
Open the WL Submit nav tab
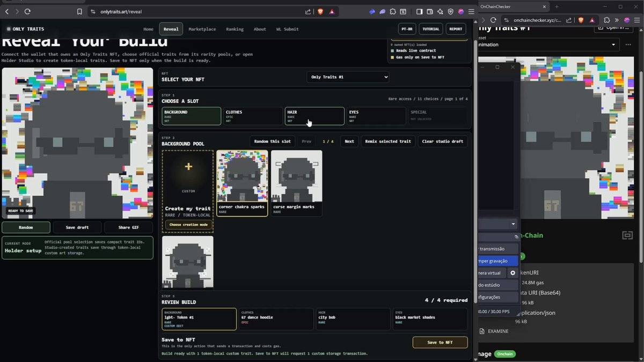tap(288, 29)
